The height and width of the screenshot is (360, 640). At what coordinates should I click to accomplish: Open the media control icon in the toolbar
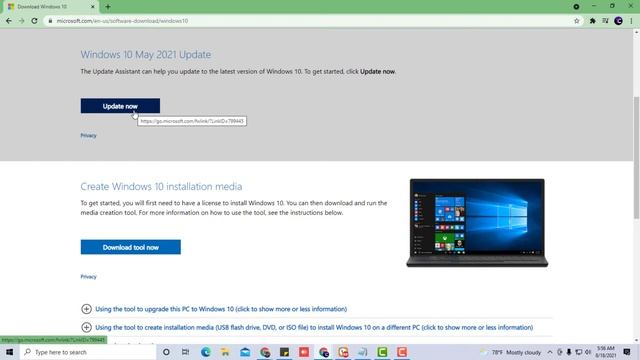[605, 21]
